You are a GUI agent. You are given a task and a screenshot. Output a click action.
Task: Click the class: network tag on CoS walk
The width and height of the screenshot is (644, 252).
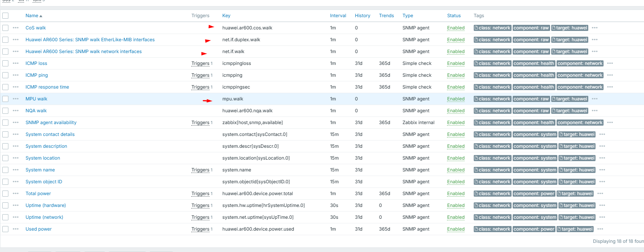[492, 28]
